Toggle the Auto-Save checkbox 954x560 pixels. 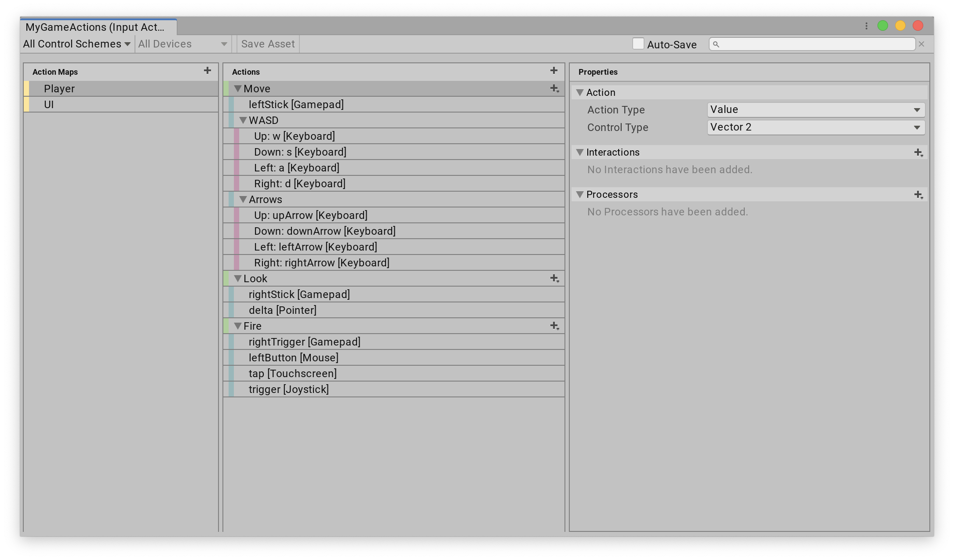point(637,45)
